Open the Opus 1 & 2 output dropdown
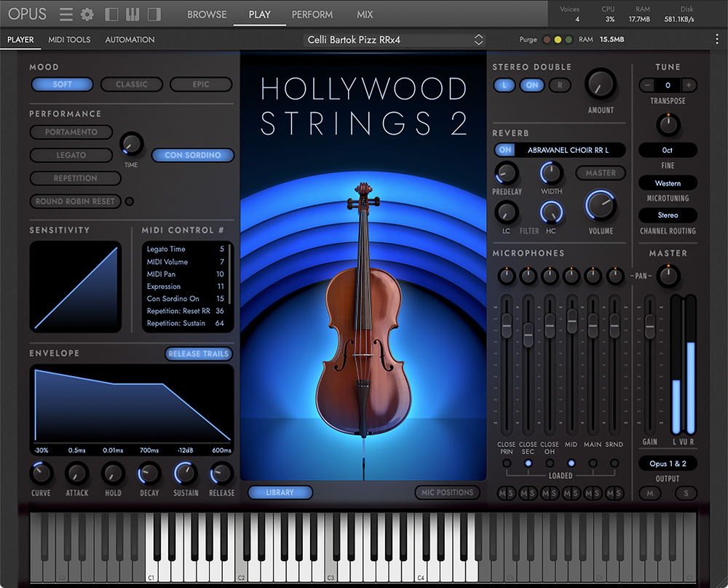This screenshot has width=728, height=588. (x=668, y=464)
